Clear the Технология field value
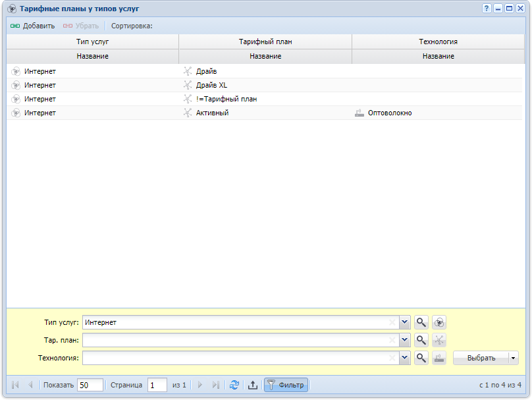The width and height of the screenshot is (532, 400). 392,358
